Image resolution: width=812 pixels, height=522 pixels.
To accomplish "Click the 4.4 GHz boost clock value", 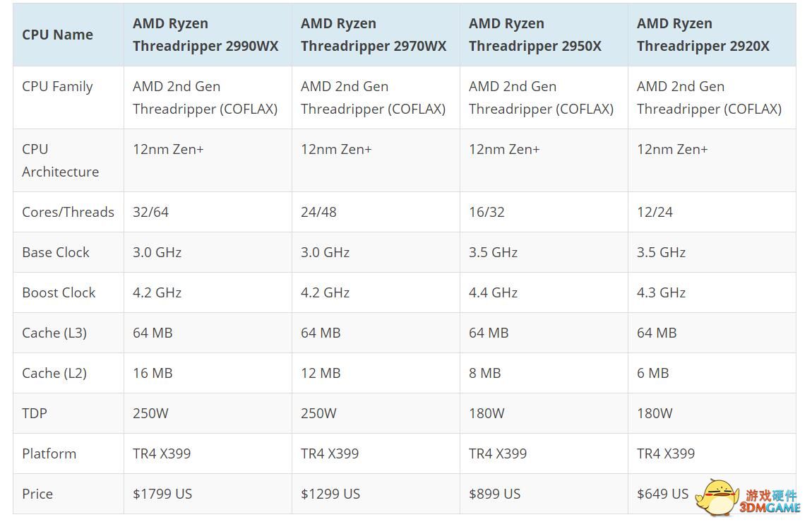I will tap(493, 292).
